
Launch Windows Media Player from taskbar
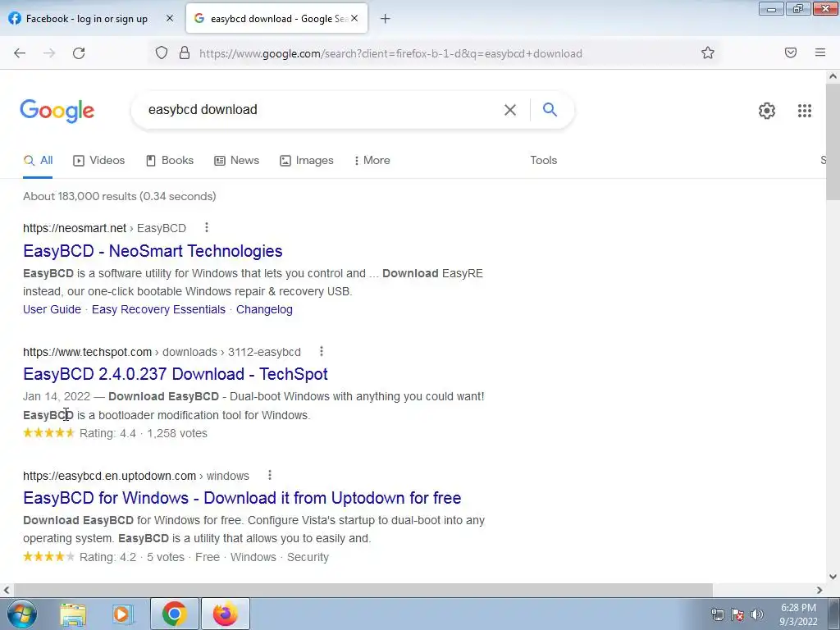pos(123,614)
